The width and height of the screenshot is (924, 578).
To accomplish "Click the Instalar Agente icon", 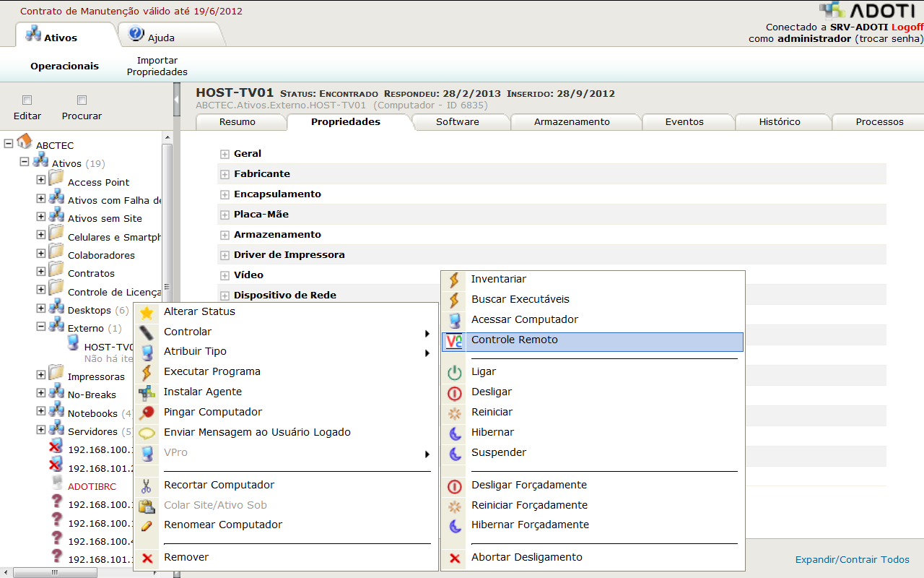I will coord(147,393).
